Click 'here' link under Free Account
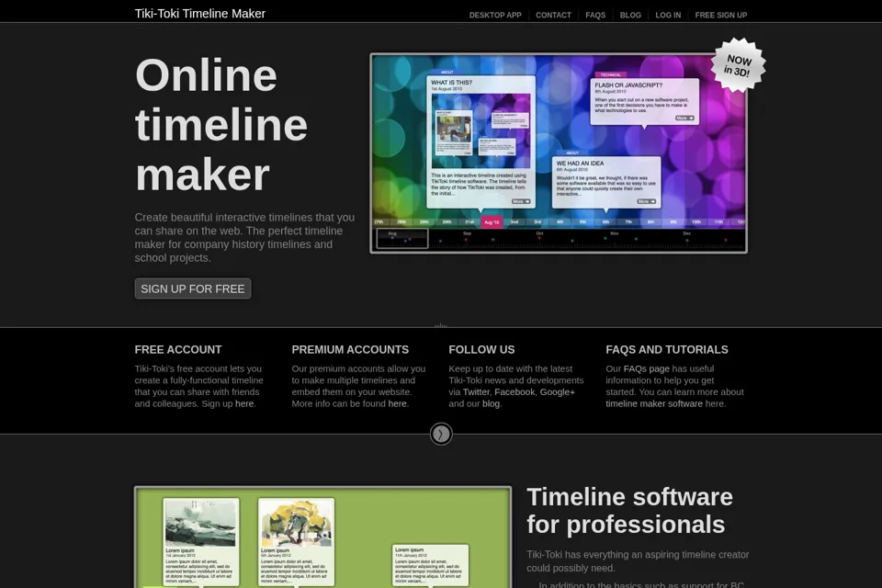 (244, 403)
